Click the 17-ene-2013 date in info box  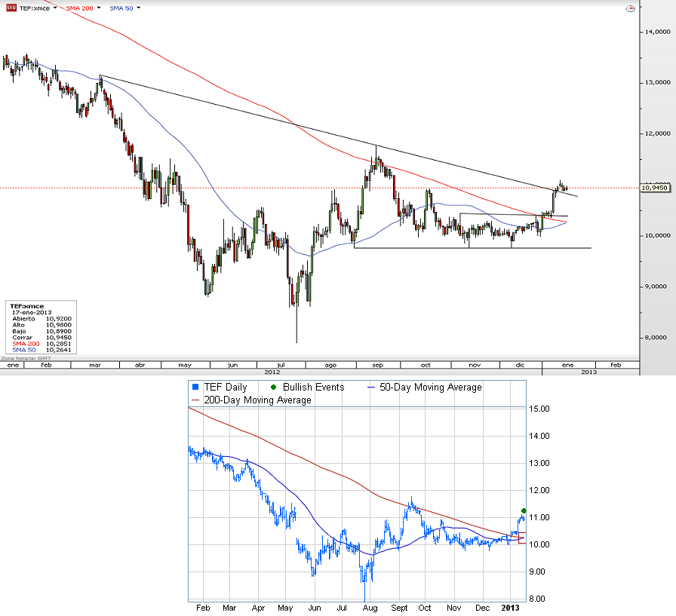coord(32,313)
